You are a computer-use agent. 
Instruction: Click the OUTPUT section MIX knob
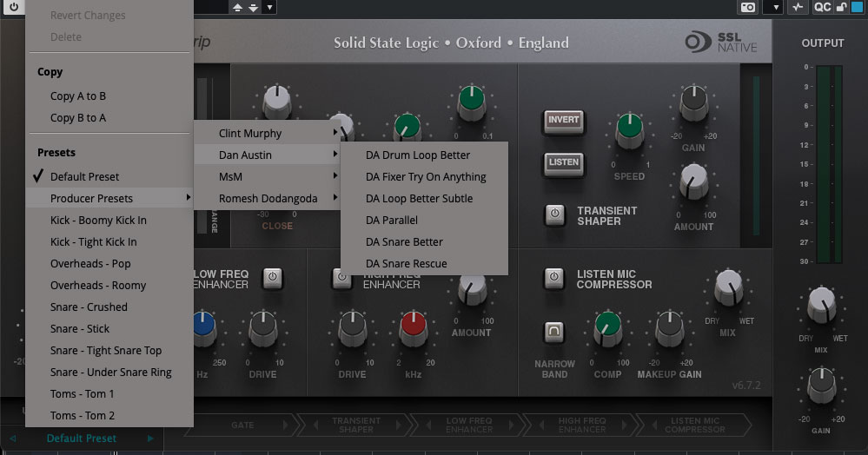821,305
